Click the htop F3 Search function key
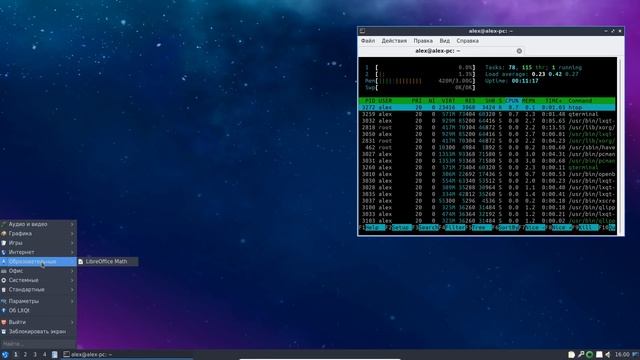Viewport: 640px width, 360px height. pos(425,228)
